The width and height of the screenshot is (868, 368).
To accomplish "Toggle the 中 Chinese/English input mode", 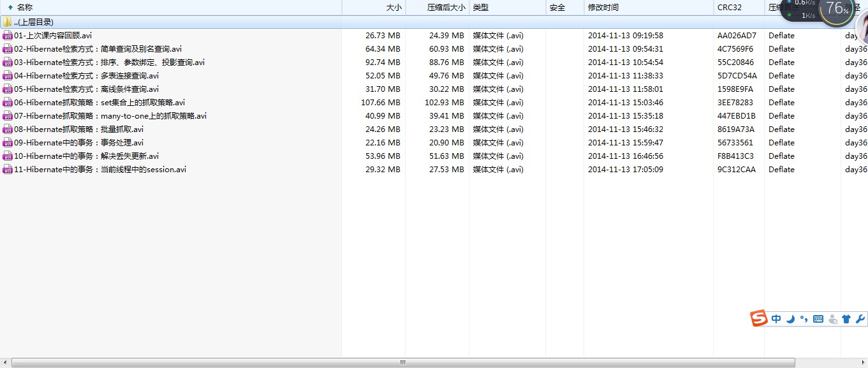I will 776,319.
